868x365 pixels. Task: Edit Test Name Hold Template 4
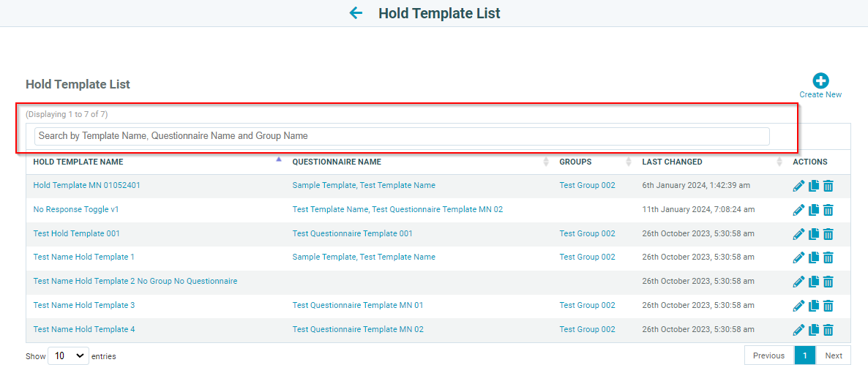(x=798, y=330)
